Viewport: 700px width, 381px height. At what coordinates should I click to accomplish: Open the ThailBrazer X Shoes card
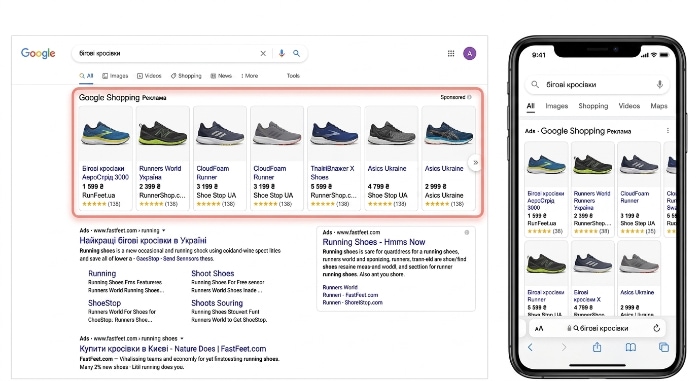[334, 158]
